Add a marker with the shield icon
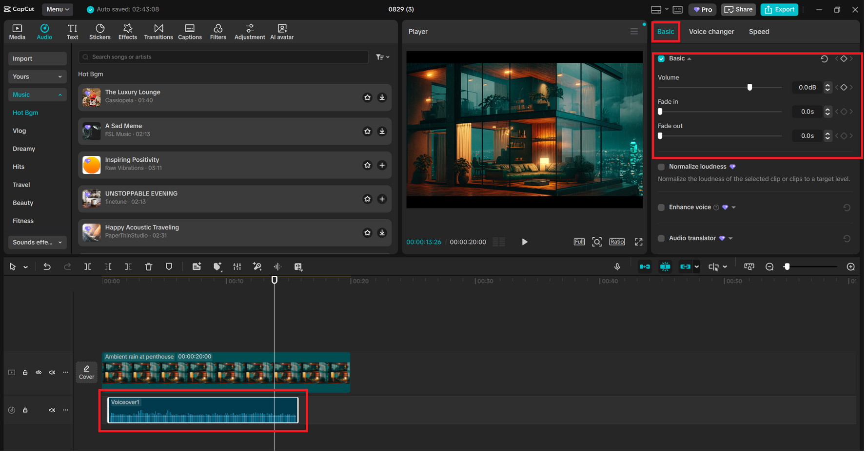Viewport: 868px width, 458px height. [170, 267]
